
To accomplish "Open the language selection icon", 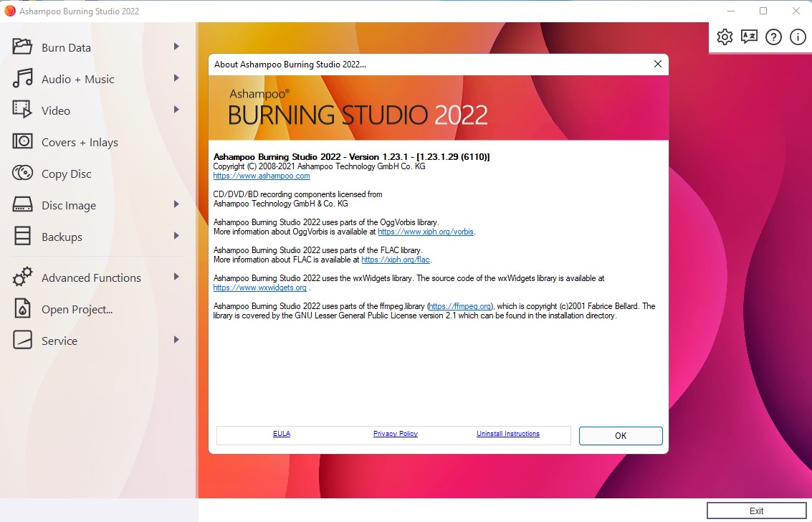I will click(x=749, y=37).
